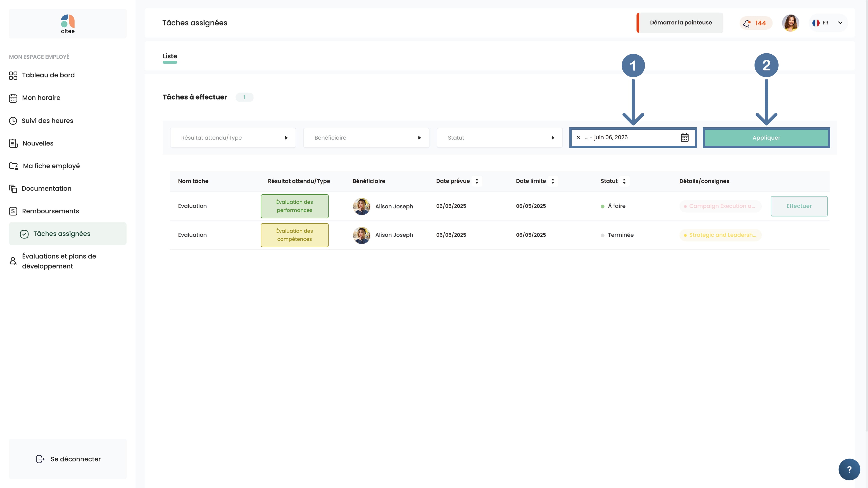The image size is (868, 488).
Task: Open Documentation section
Action: (46, 189)
